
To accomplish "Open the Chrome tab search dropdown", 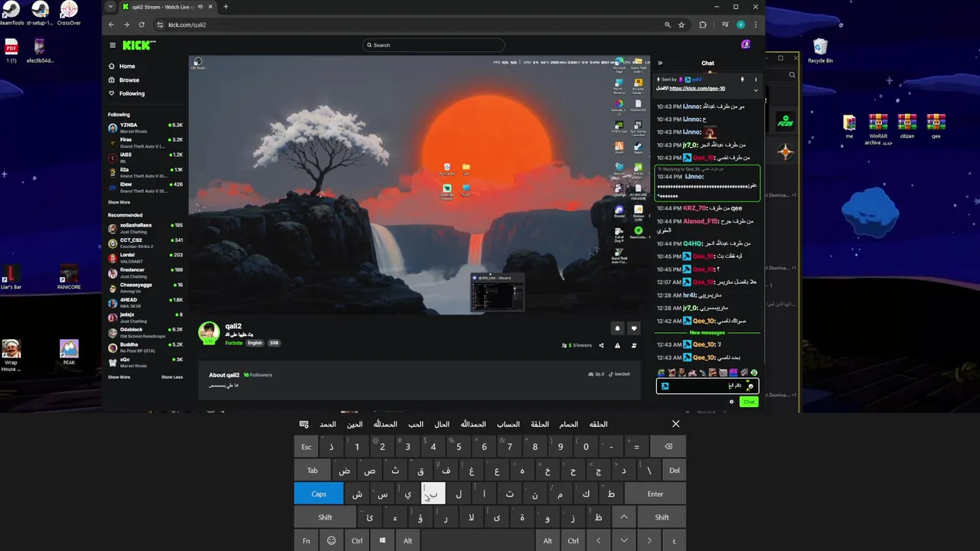I will tap(111, 7).
